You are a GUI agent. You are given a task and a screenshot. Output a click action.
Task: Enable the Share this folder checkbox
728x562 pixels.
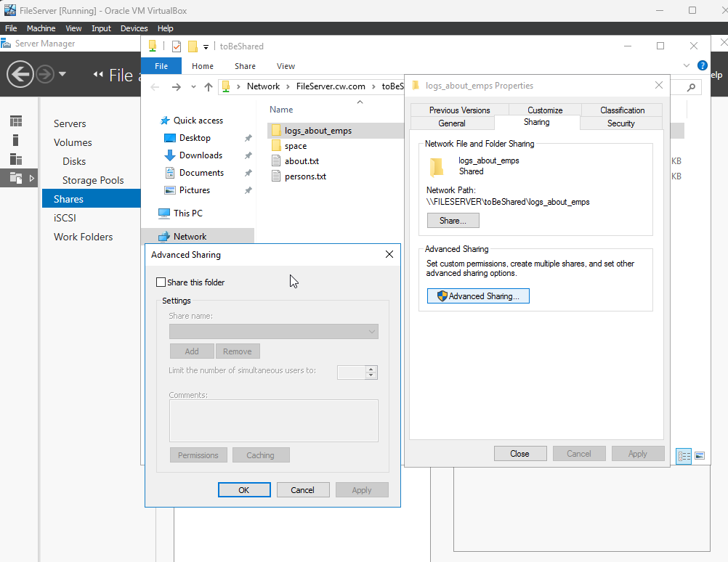161,282
